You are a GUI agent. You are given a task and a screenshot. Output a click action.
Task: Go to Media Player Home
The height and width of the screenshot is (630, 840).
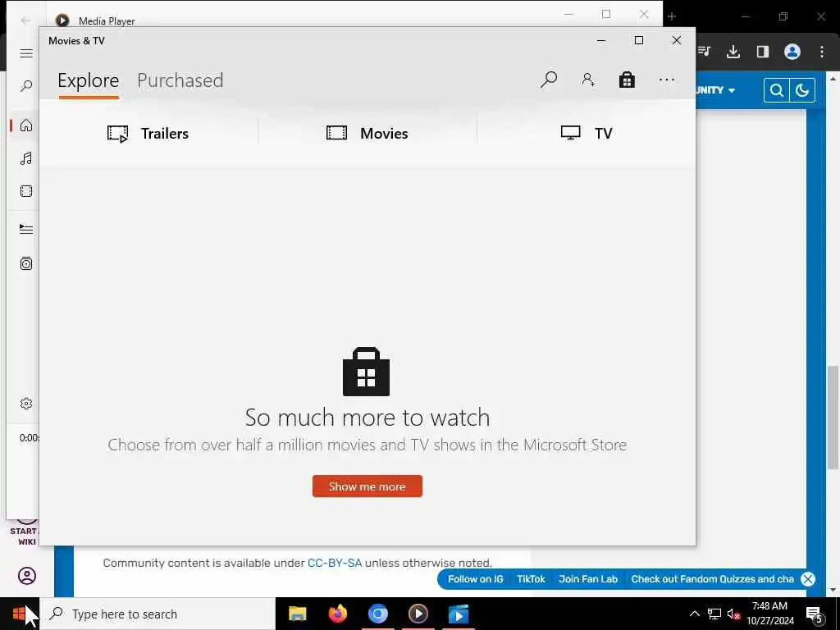pos(25,126)
